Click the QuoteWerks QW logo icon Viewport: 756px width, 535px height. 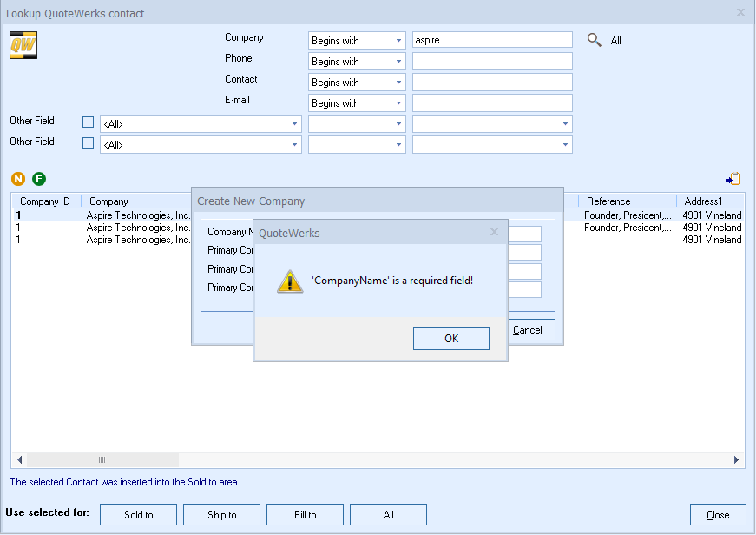(23, 45)
